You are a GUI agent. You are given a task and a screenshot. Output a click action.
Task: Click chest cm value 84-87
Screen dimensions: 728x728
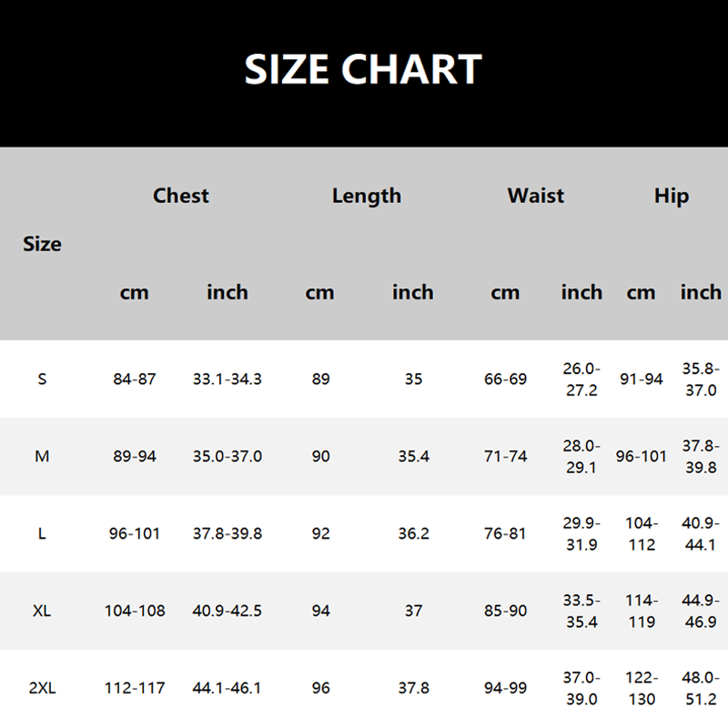[135, 379]
